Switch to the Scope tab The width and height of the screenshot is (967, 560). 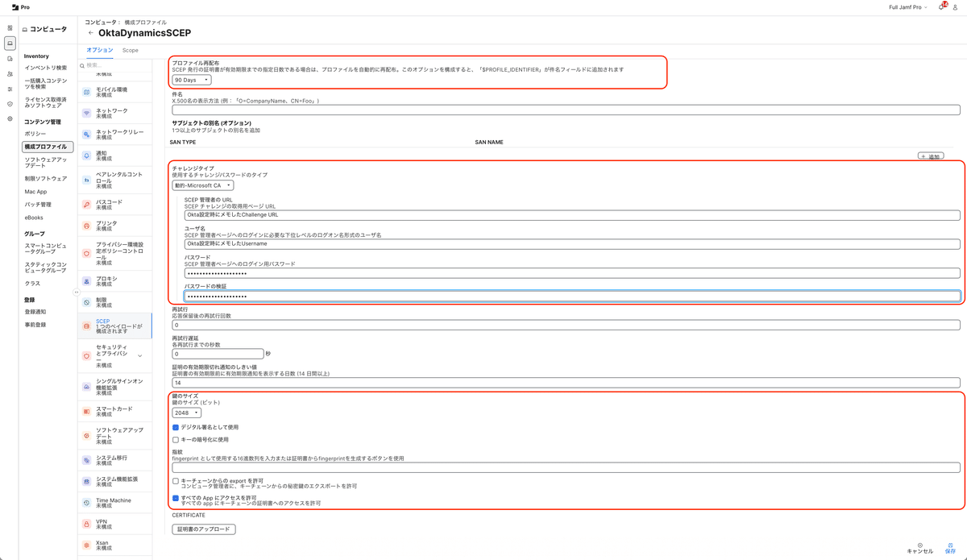(x=131, y=50)
